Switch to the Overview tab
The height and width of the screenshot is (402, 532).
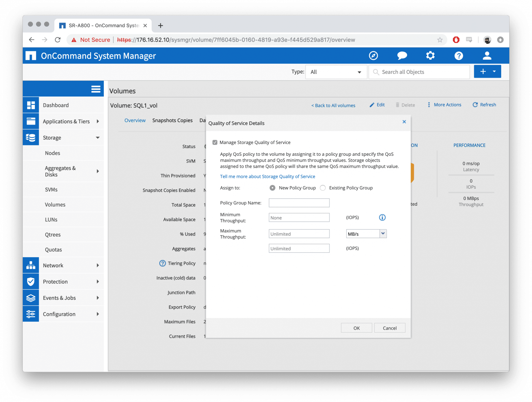pos(135,120)
